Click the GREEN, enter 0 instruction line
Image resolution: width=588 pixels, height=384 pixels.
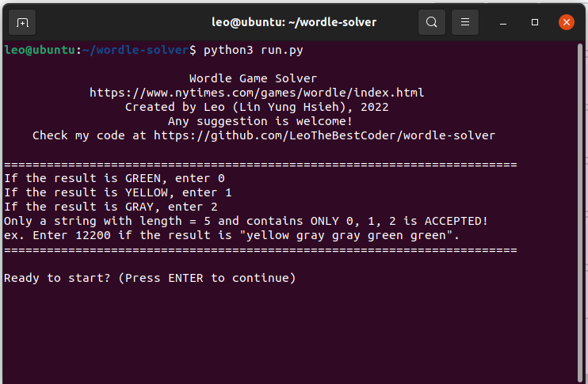click(114, 178)
